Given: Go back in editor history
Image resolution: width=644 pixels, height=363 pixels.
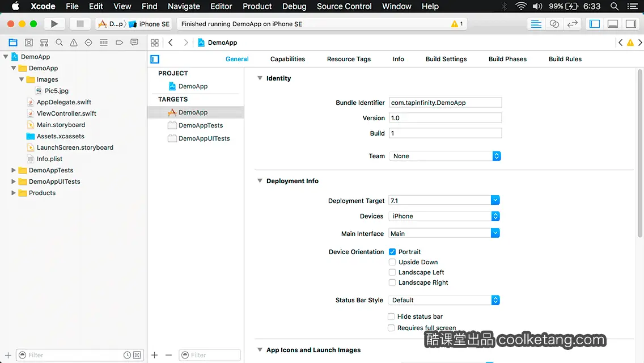Looking at the screenshot, I should point(171,43).
